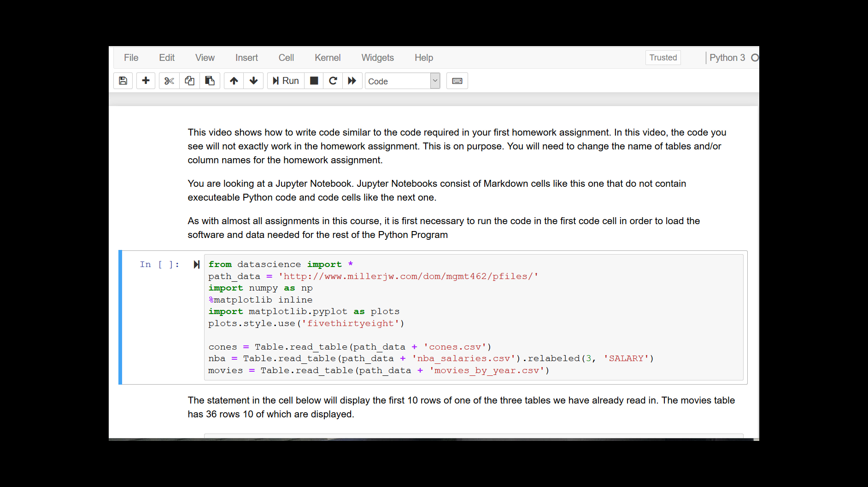
Task: Open the Widgets menu
Action: tap(377, 58)
